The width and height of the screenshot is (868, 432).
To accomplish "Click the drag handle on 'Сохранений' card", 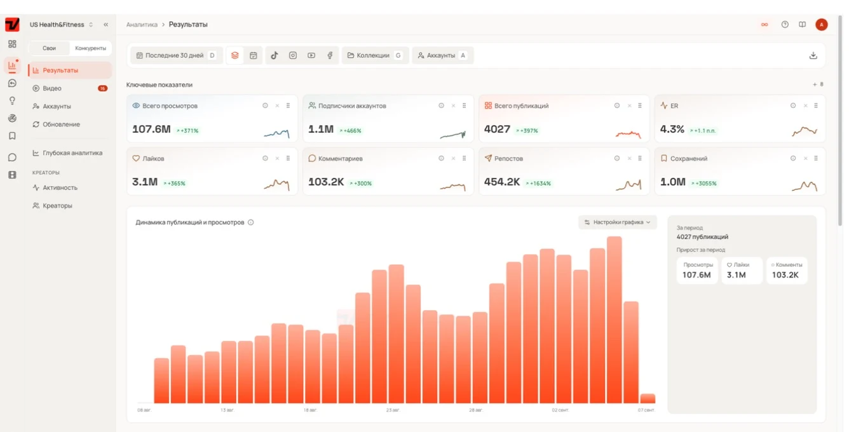I will click(x=816, y=158).
